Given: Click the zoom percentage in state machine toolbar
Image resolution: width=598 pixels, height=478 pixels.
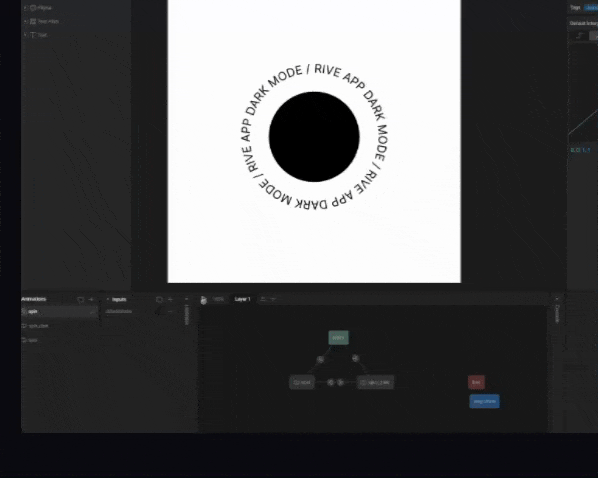Looking at the screenshot, I should point(218,299).
